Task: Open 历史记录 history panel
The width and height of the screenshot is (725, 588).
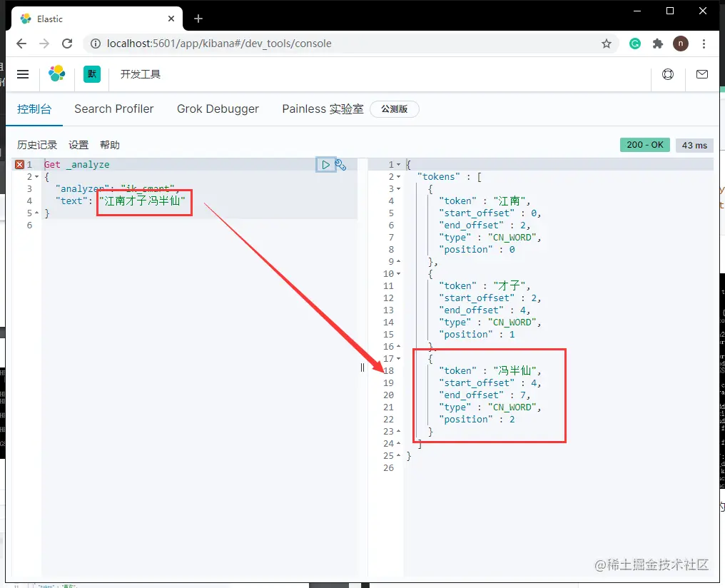Action: point(37,145)
